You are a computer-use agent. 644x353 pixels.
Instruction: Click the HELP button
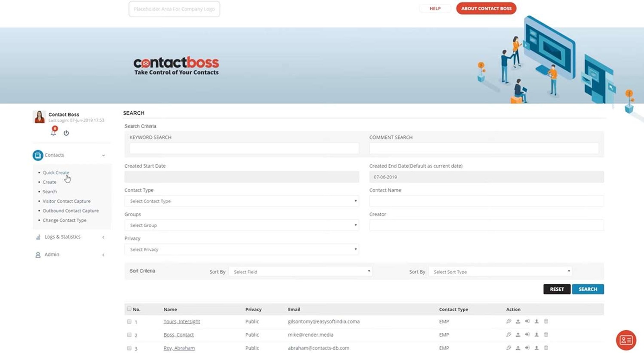tap(435, 8)
